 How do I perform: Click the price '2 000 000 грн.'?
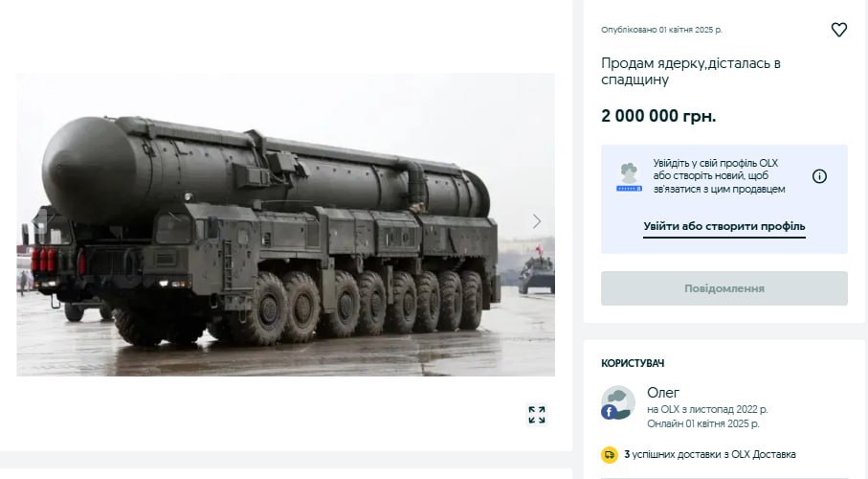[x=658, y=116]
